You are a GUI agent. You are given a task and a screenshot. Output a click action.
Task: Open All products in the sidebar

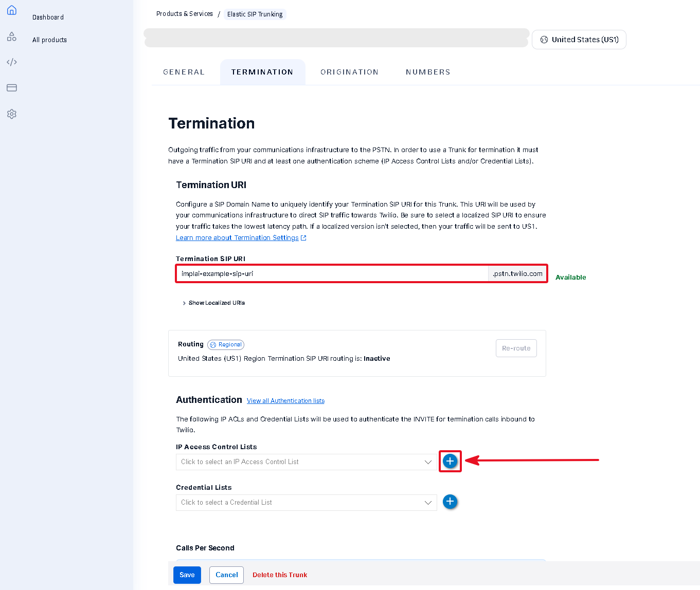pyautogui.click(x=50, y=40)
